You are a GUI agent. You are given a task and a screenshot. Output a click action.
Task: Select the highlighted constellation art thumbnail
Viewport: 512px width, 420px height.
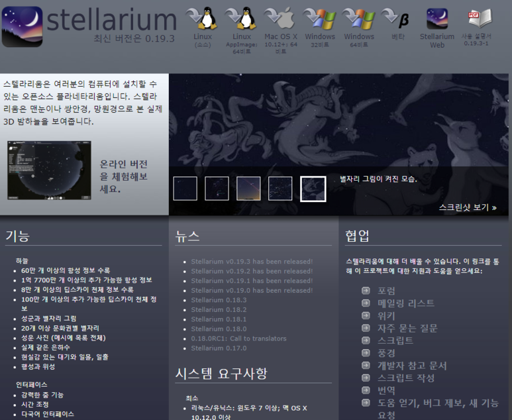pyautogui.click(x=313, y=189)
